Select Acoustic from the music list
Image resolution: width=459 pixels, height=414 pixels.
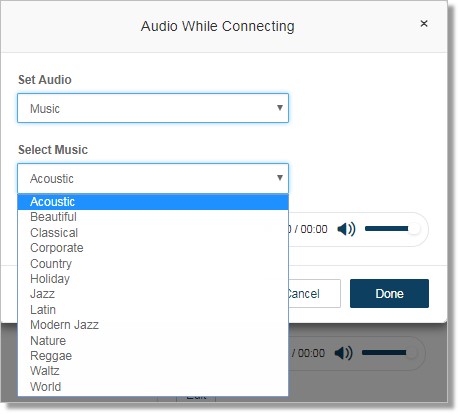coord(153,202)
